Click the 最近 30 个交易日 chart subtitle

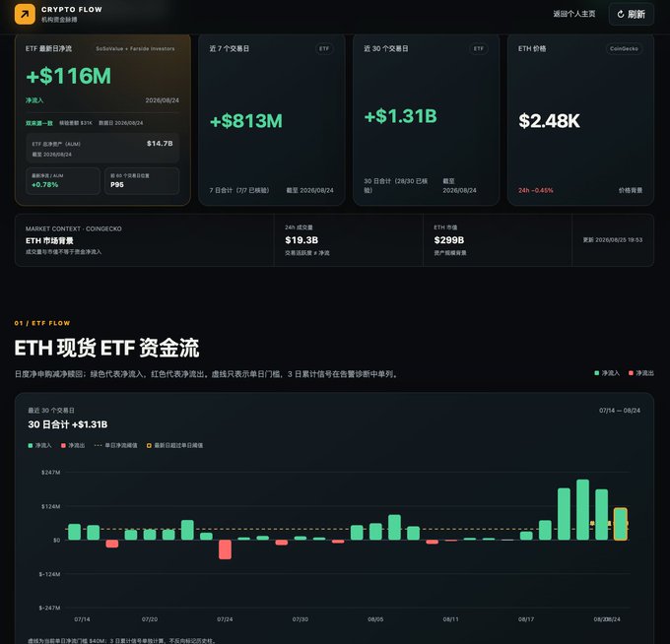[51, 411]
